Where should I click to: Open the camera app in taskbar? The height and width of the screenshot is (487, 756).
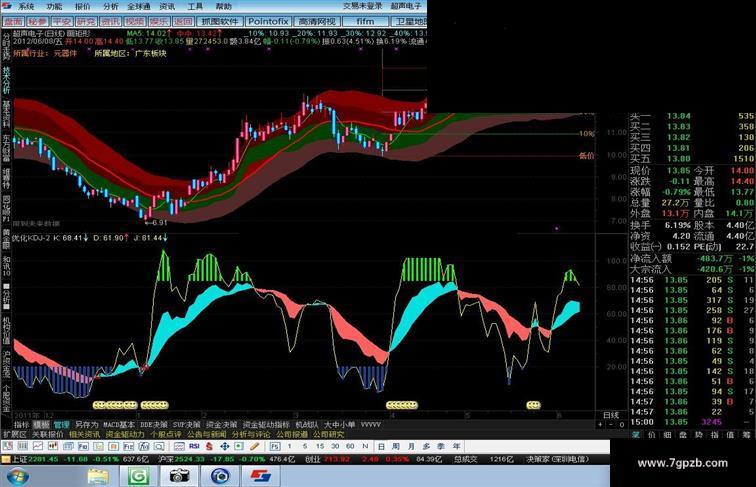tap(179, 476)
